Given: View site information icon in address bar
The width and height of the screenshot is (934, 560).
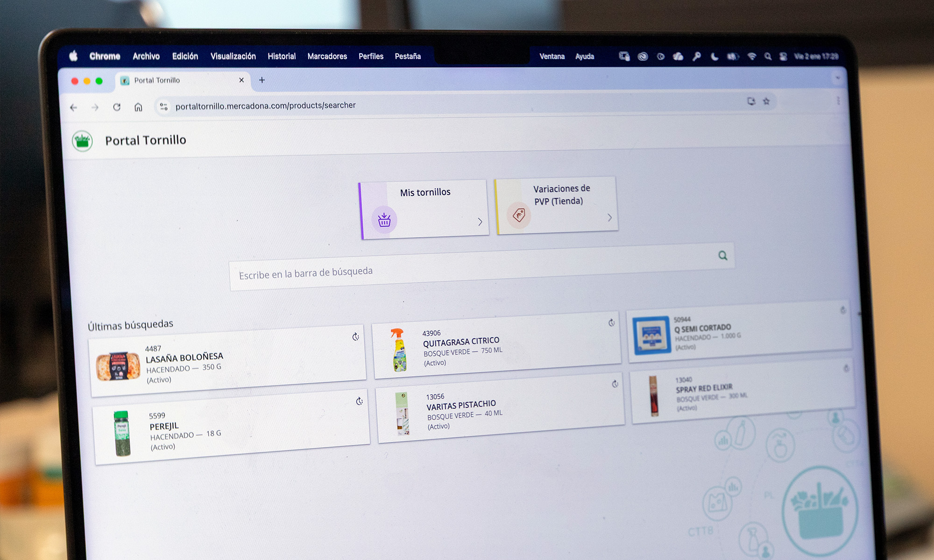Looking at the screenshot, I should 163,106.
